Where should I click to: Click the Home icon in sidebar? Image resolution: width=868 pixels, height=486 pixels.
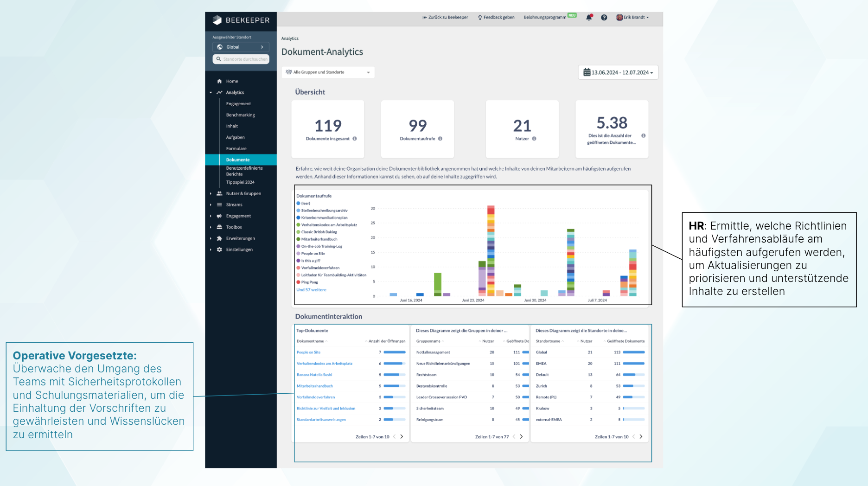(x=219, y=81)
